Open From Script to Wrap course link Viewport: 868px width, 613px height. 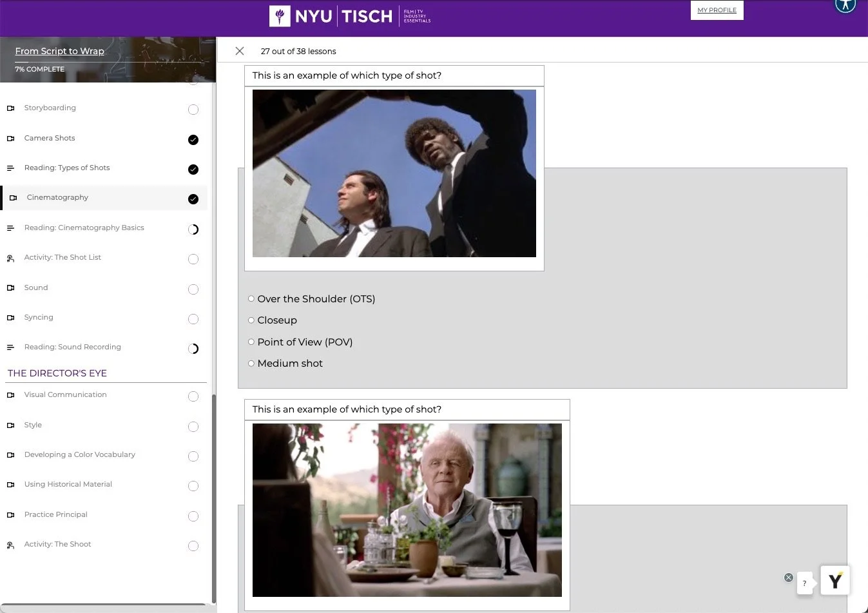[x=60, y=51]
